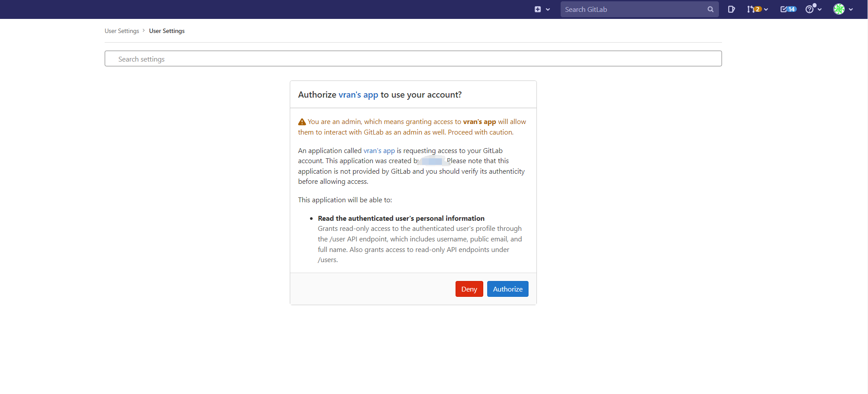
Task: Click the user avatar icon
Action: (x=839, y=9)
